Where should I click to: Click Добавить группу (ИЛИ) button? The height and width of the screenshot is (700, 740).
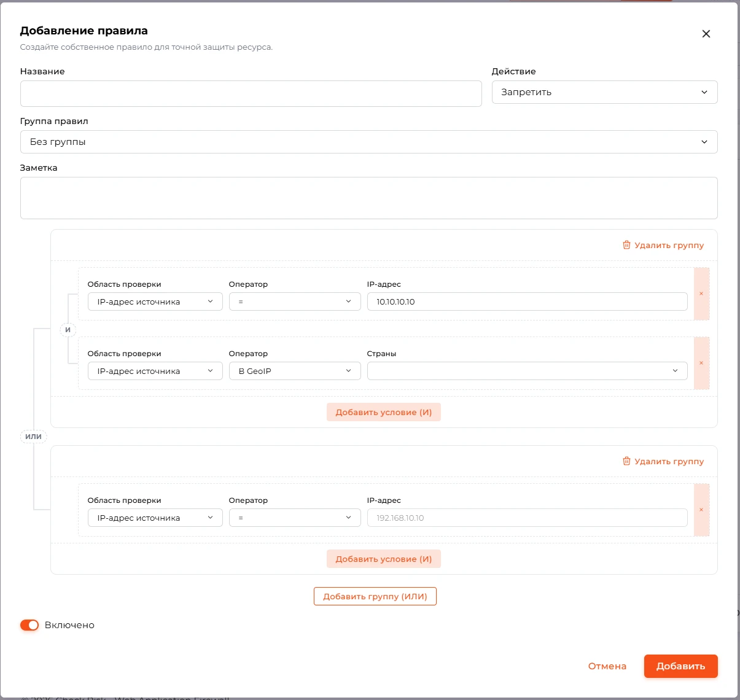point(375,596)
